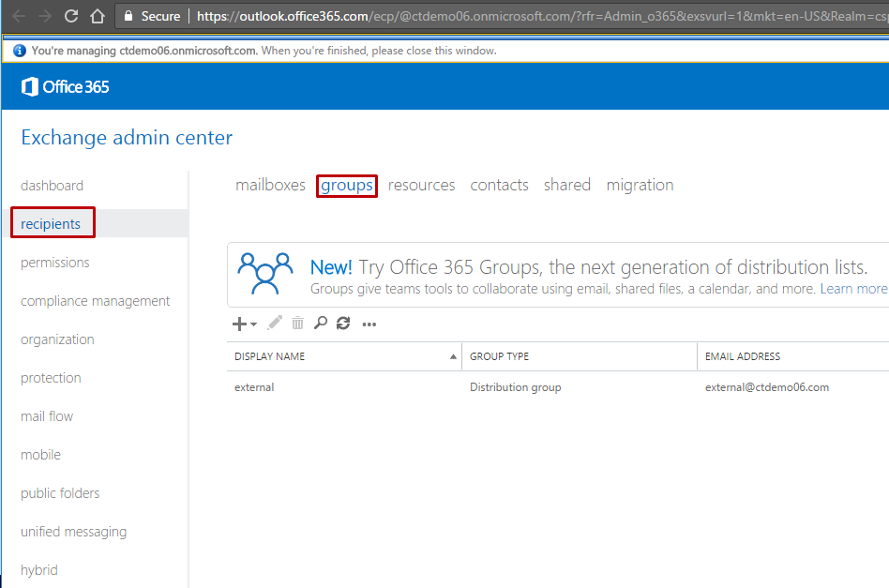Screen dimensions: 889x588
Task: Click the Office 365 logo
Action: click(x=65, y=87)
